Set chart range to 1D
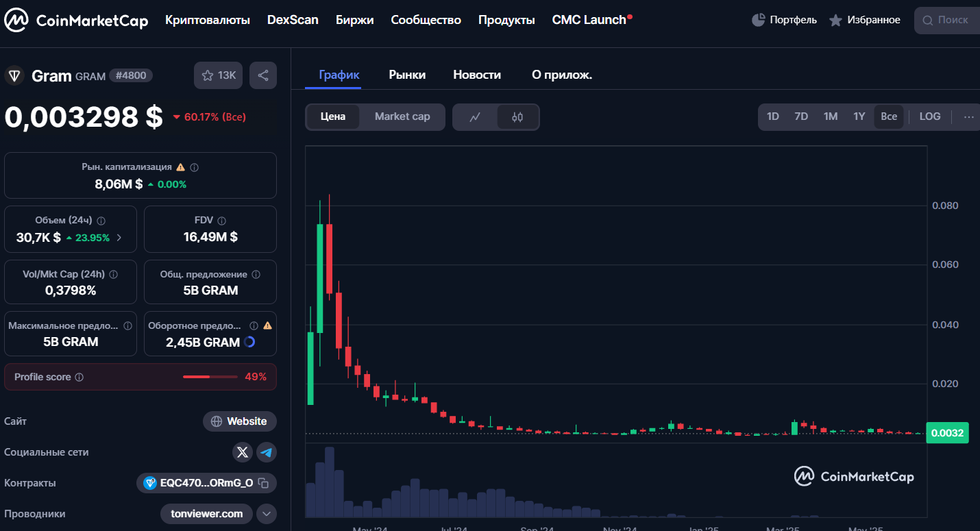The width and height of the screenshot is (980, 531). click(772, 116)
